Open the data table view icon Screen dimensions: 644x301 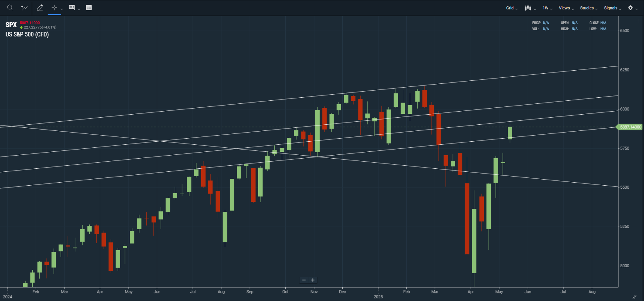pos(89,8)
